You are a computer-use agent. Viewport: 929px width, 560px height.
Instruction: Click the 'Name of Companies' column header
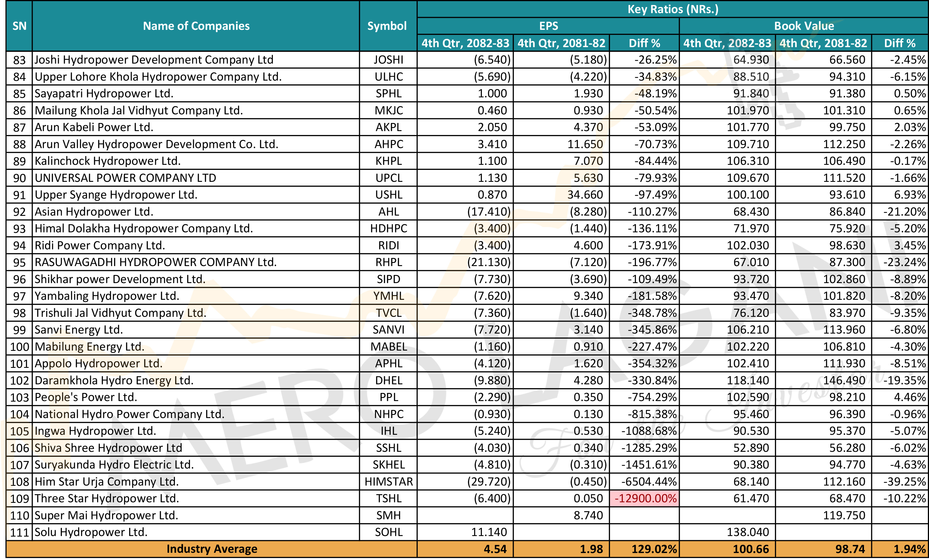[196, 26]
